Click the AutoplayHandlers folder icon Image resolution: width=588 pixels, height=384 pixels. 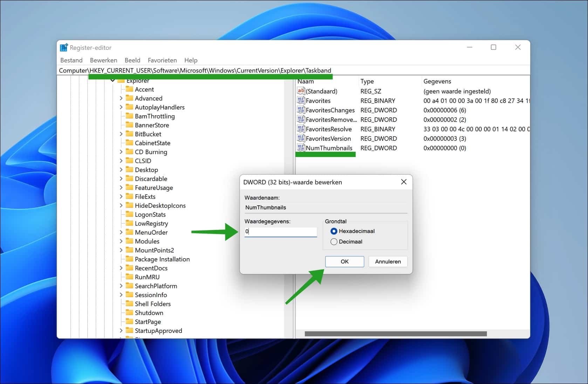129,107
